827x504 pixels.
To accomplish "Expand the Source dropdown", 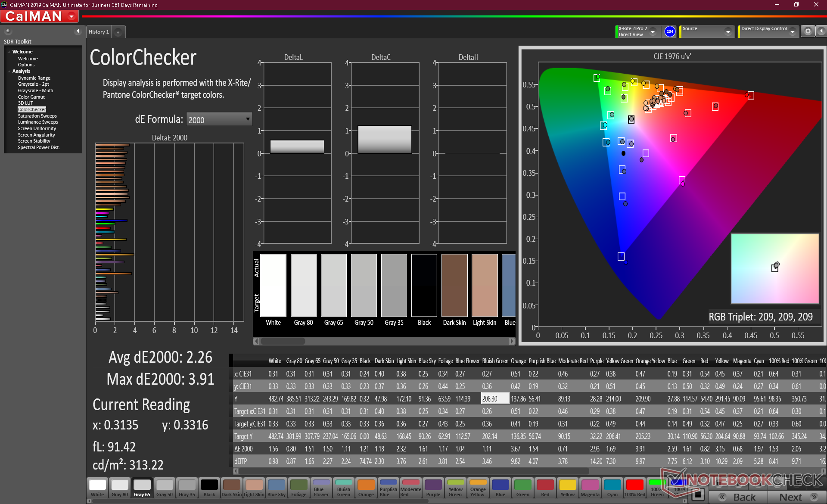I will (728, 31).
